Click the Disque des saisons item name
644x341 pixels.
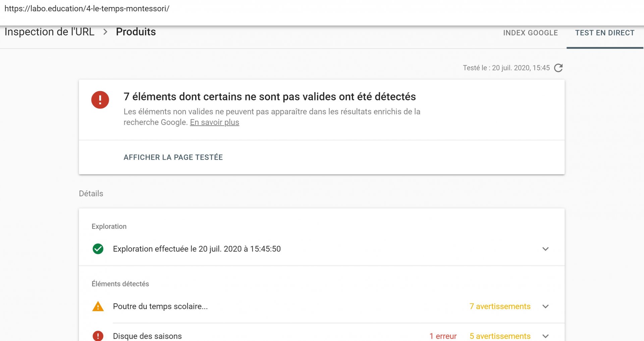pos(147,336)
